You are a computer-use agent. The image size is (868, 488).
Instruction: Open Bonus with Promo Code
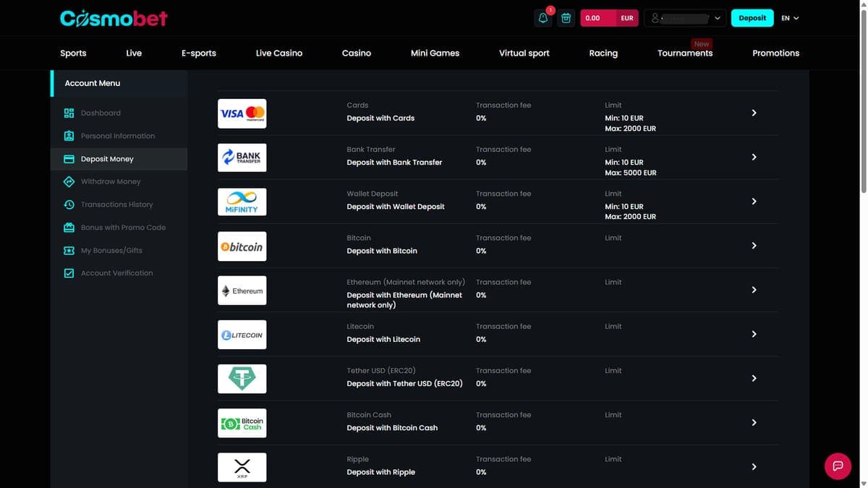[x=123, y=228]
